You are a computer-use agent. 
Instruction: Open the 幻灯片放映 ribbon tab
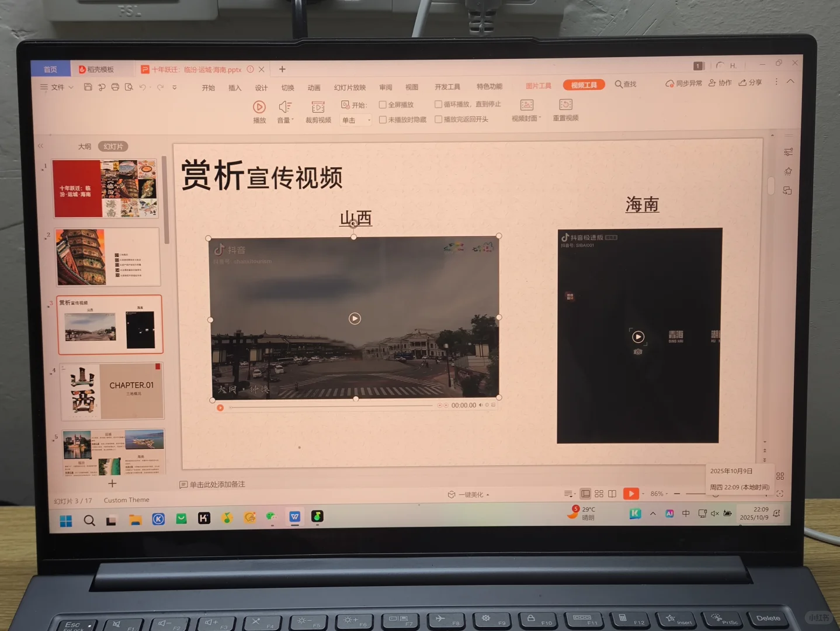click(x=349, y=88)
